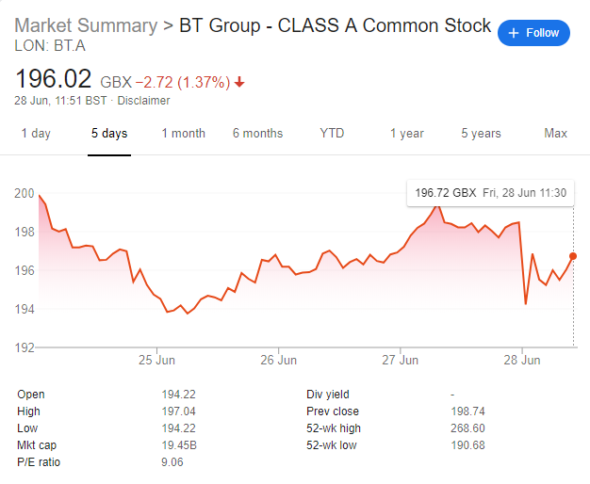Select the Max time range
590x484 pixels.
pos(555,133)
